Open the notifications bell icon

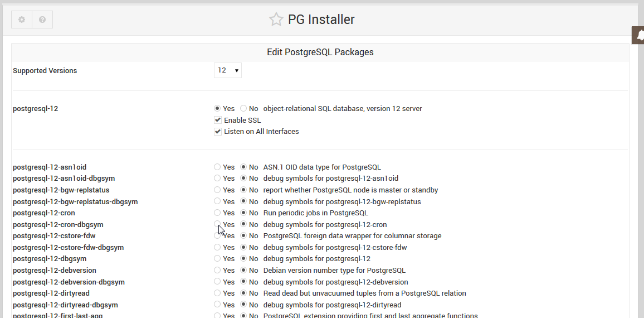point(638,35)
